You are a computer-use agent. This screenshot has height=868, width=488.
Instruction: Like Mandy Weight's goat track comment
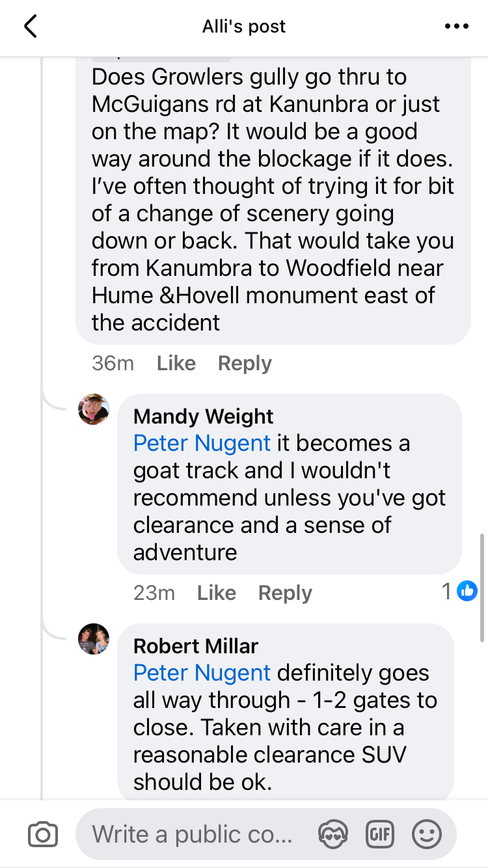pos(217,593)
